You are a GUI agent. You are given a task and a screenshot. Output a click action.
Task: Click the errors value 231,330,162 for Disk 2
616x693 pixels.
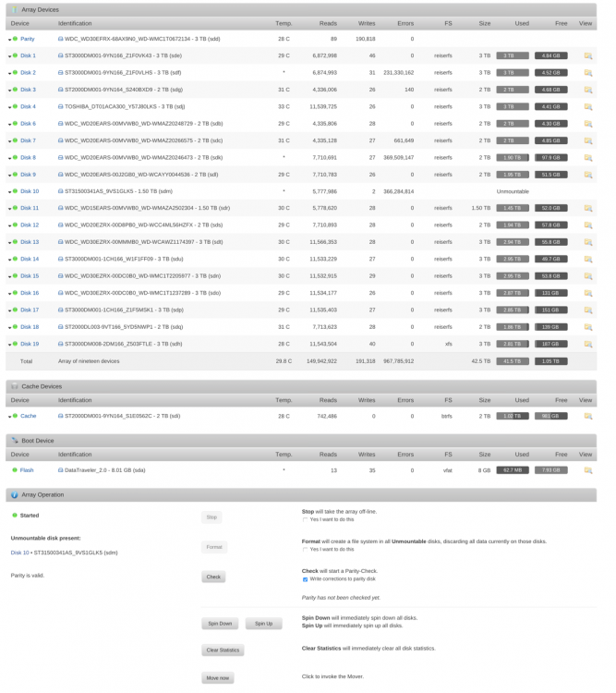click(x=399, y=72)
